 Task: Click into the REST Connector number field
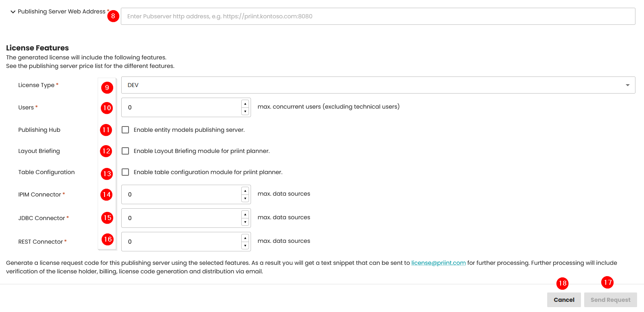click(181, 242)
